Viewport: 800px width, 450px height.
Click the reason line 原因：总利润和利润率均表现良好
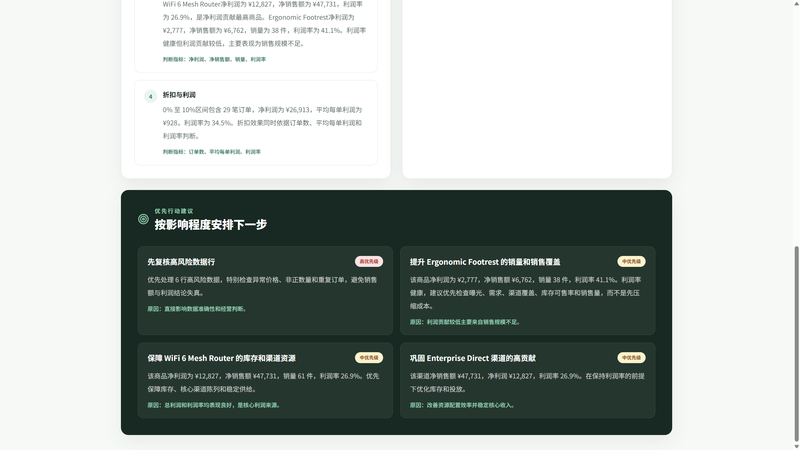[215, 405]
